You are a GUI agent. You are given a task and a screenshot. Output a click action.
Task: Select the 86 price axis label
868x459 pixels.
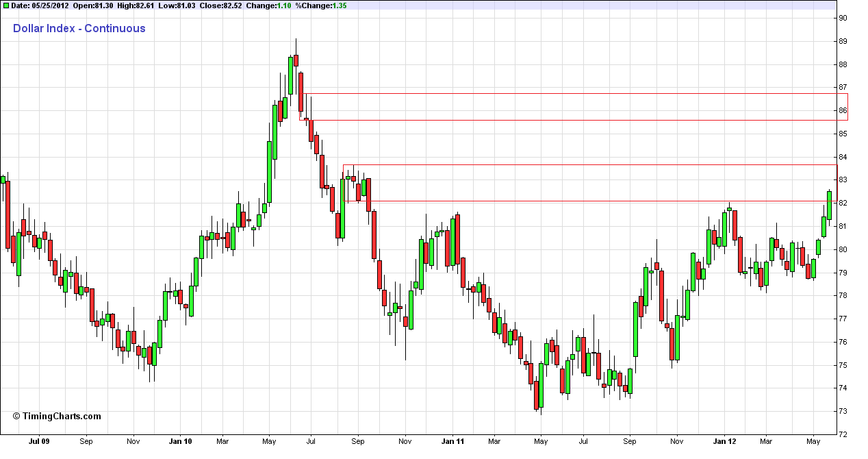(843, 110)
